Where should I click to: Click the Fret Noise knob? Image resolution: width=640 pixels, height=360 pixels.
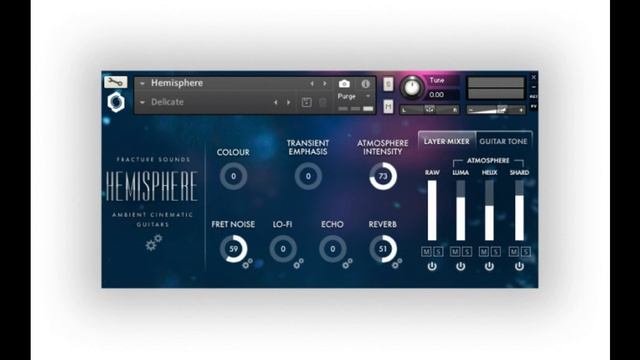click(x=233, y=249)
